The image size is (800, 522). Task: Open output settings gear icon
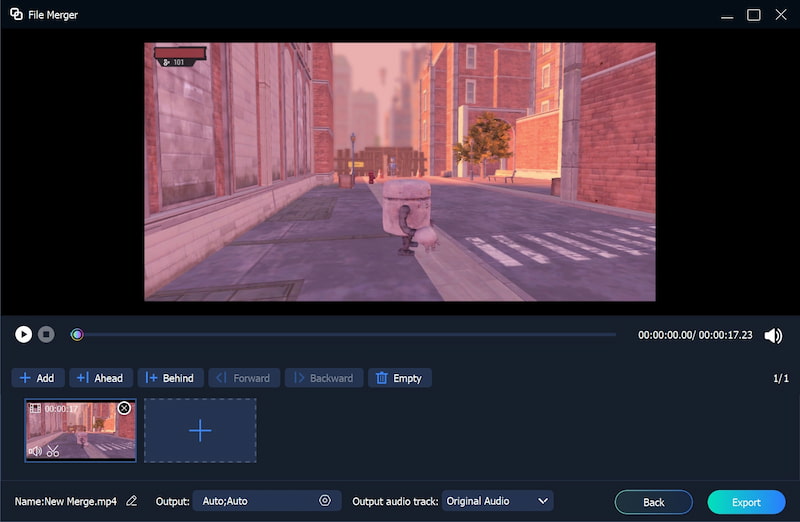(325, 501)
